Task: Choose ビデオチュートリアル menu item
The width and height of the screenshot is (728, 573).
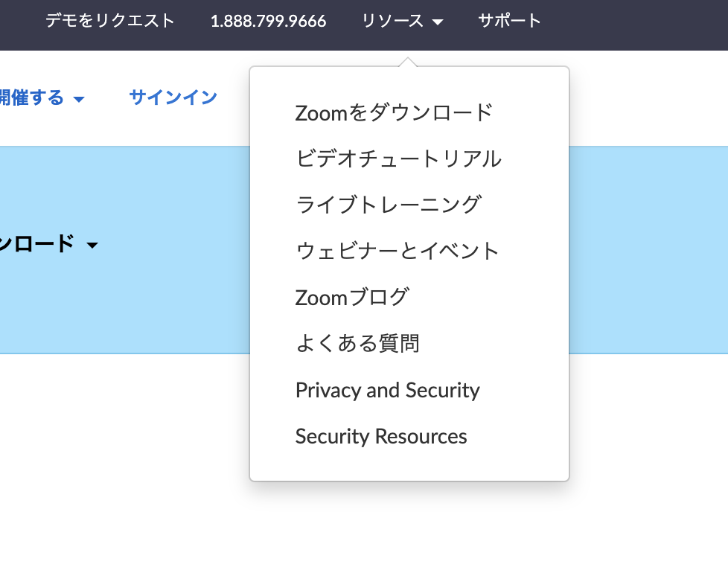Action: tap(399, 159)
